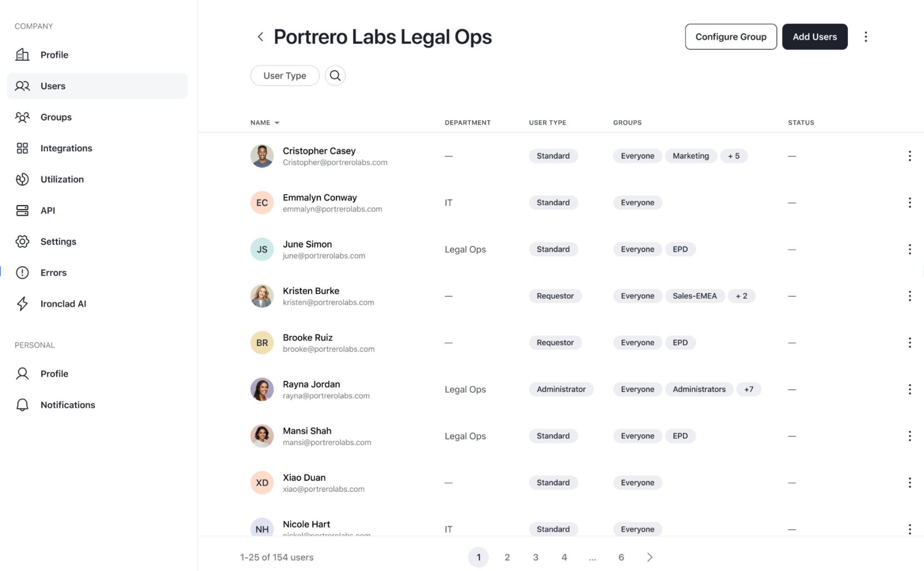Click the Users people icon in sidebar

22,86
